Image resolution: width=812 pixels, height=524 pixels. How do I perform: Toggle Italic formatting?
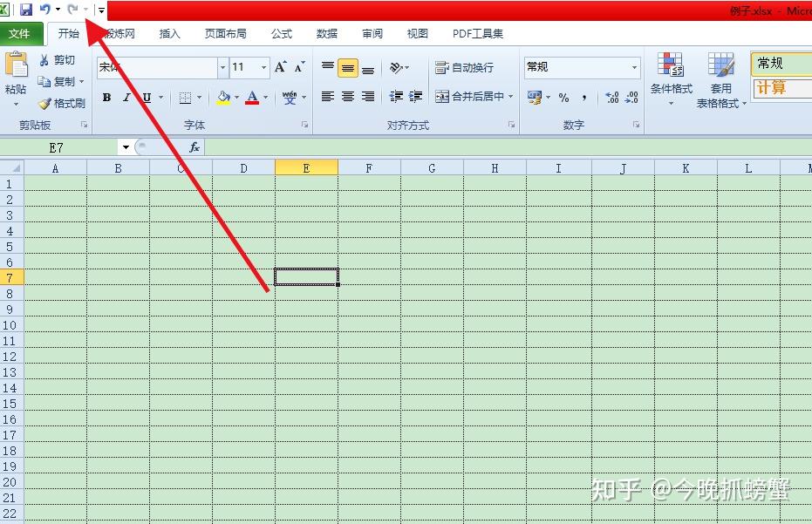coord(126,97)
